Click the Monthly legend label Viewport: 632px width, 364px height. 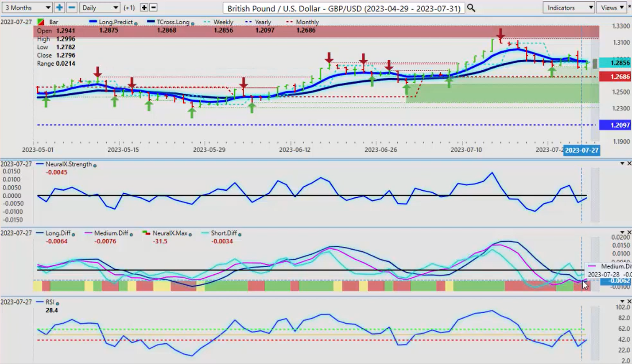click(x=307, y=22)
